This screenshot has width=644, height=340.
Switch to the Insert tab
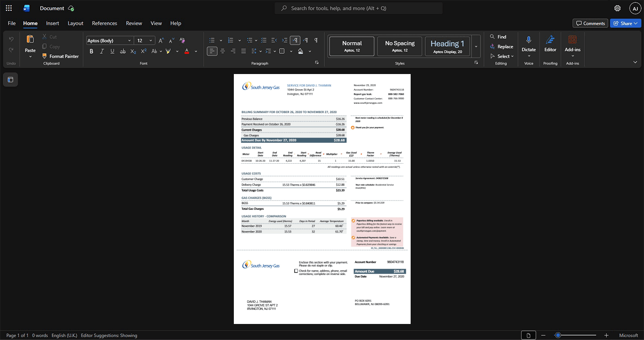tap(52, 23)
